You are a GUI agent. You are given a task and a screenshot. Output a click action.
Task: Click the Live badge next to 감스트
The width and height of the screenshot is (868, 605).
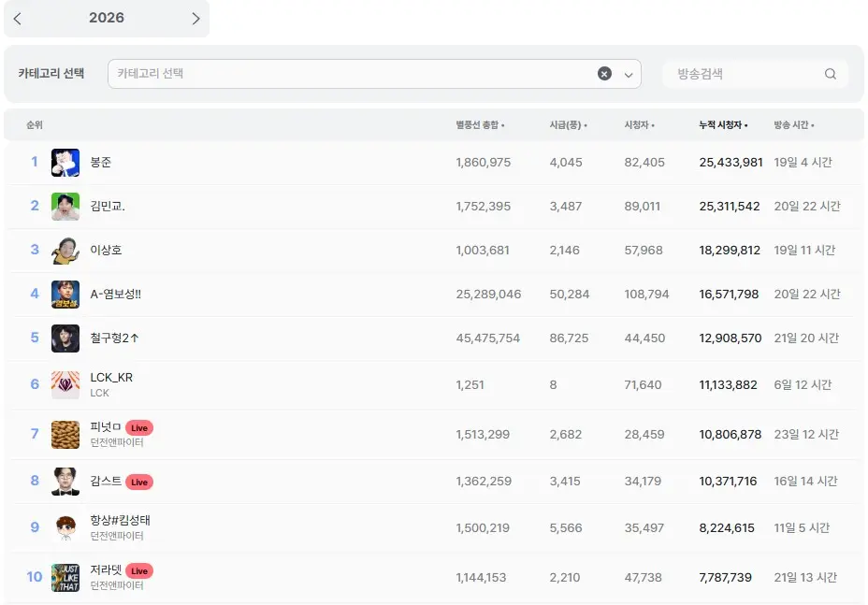(138, 482)
